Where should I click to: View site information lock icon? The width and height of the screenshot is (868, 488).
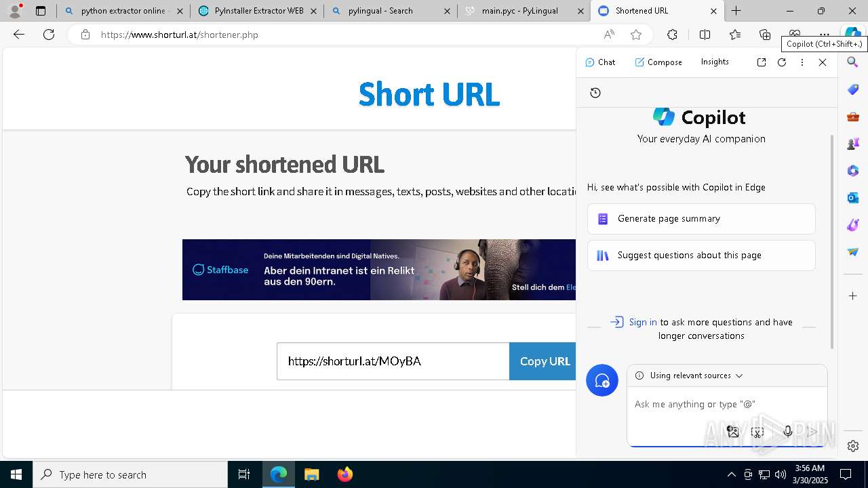(85, 35)
